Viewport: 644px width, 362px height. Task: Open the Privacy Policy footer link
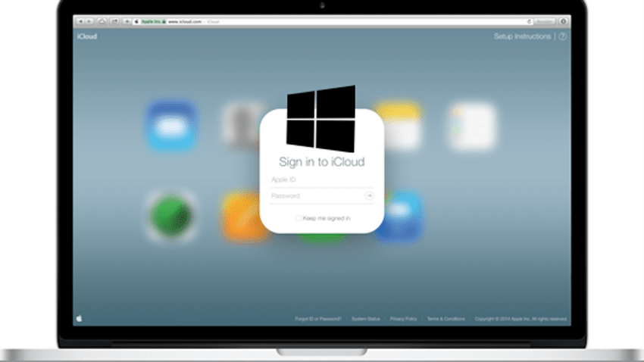pos(403,319)
